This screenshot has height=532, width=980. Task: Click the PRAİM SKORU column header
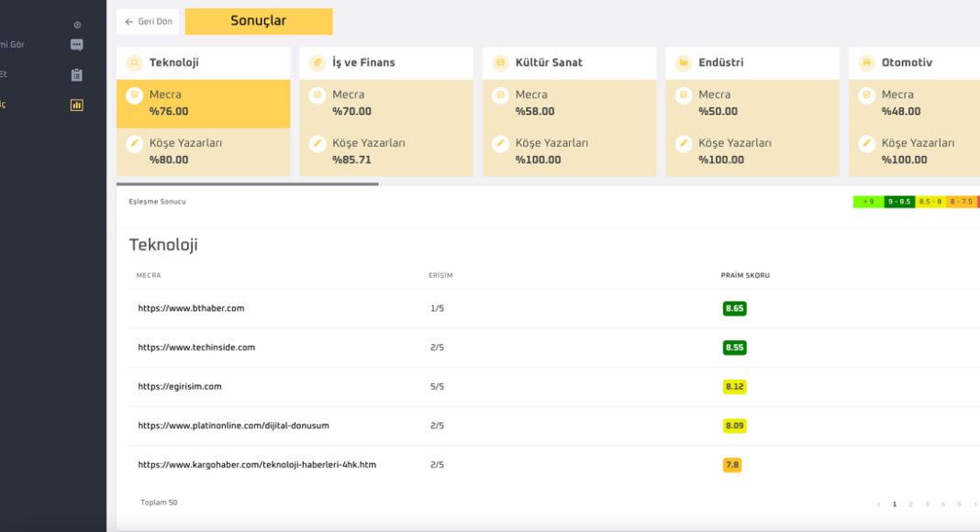click(x=745, y=275)
